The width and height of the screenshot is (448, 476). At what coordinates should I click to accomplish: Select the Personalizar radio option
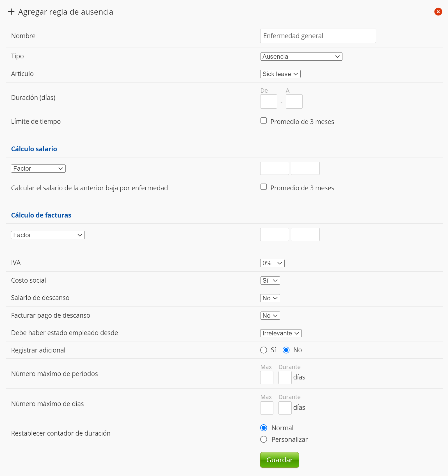pyautogui.click(x=264, y=440)
